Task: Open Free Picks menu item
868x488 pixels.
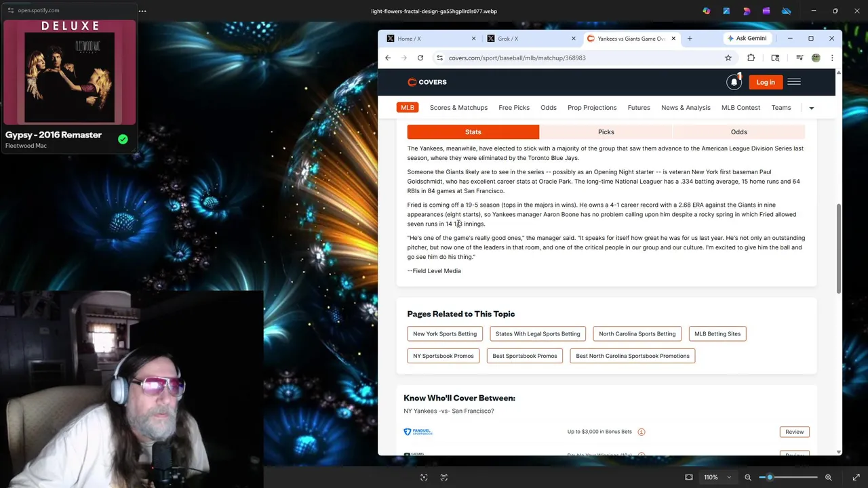Action: point(514,108)
